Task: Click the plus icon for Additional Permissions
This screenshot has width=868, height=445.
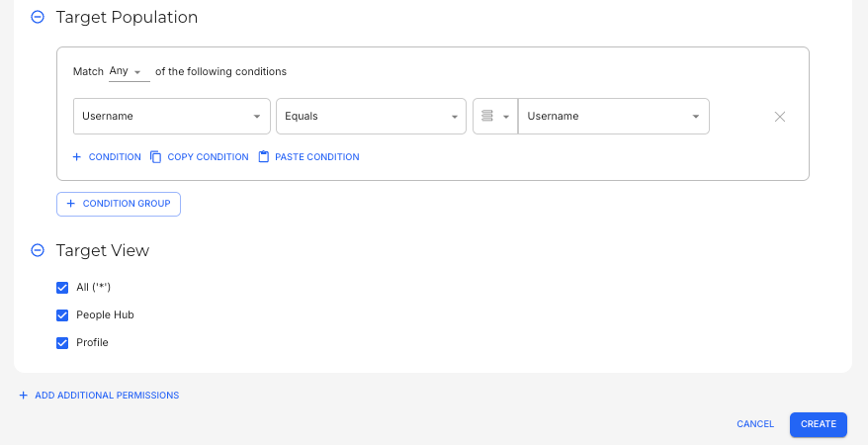Action: pos(24,396)
